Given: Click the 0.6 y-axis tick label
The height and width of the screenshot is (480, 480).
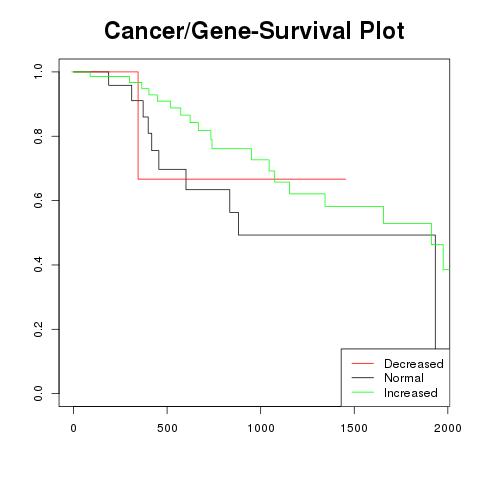Looking at the screenshot, I should pyautogui.click(x=38, y=200).
